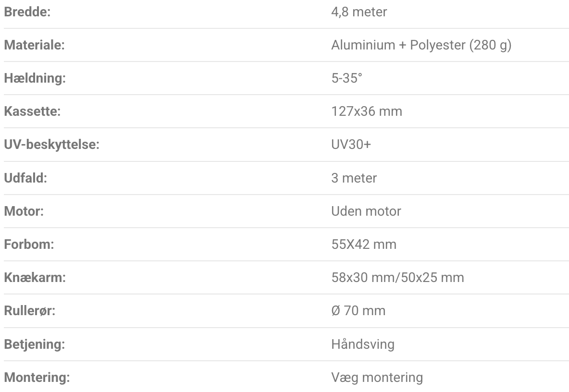Click the "Motor:" label
569x392 pixels.
24,211
